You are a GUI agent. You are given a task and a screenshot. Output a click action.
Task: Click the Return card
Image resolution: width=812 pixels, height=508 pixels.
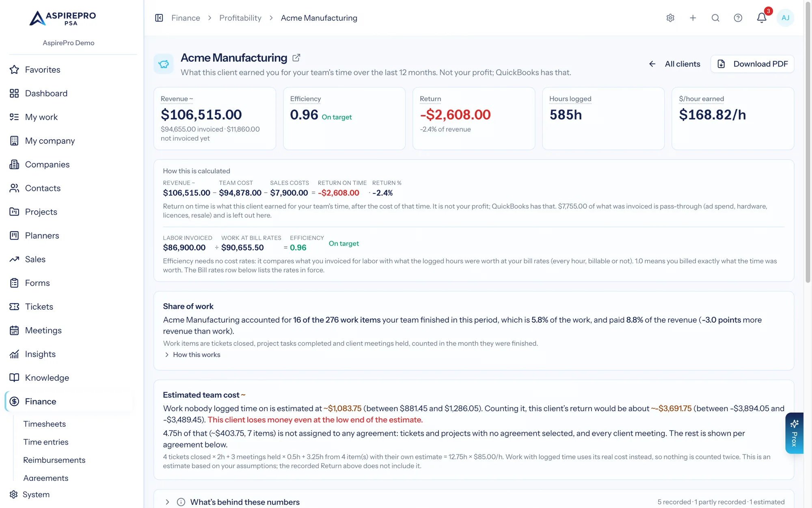(474, 119)
